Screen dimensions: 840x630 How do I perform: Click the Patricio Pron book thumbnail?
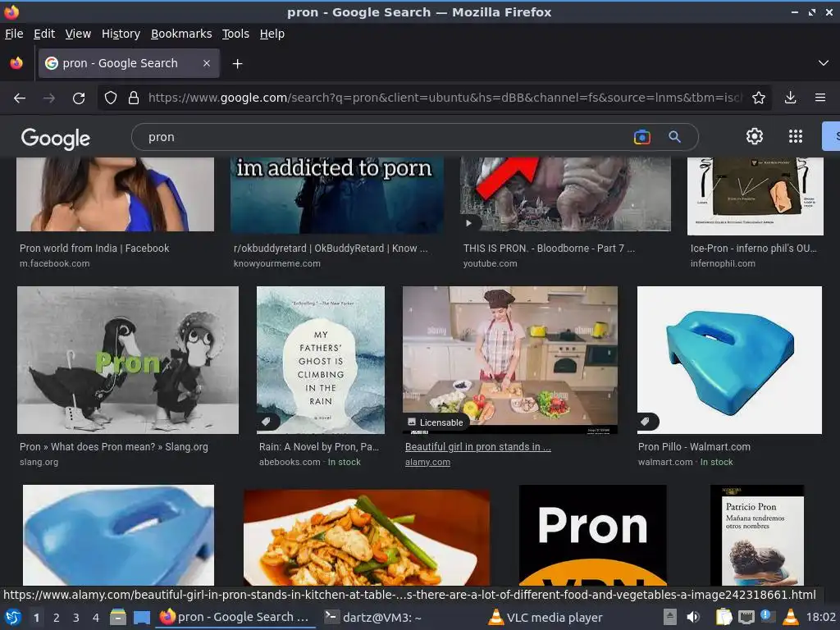point(757,535)
